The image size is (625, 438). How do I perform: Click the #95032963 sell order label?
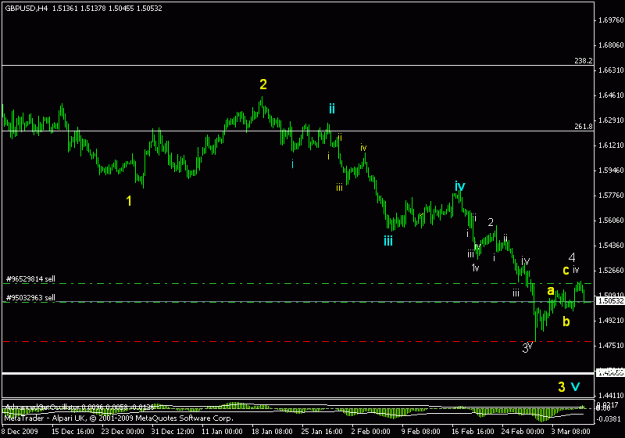click(x=31, y=298)
